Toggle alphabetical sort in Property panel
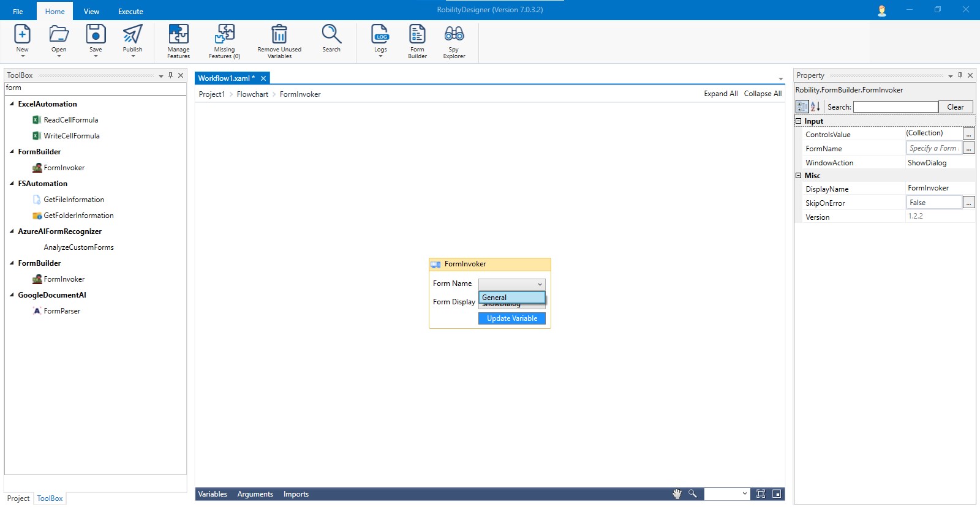 tap(815, 107)
